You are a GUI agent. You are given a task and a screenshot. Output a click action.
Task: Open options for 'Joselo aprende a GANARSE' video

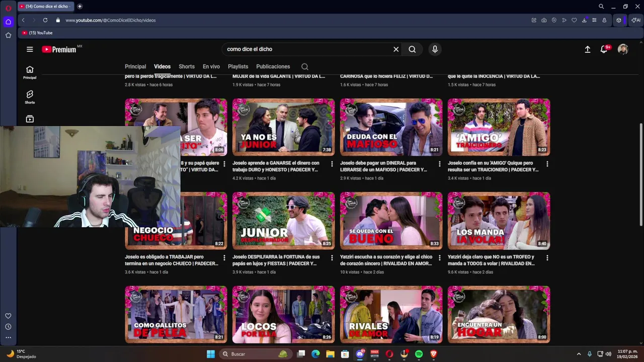[332, 164]
